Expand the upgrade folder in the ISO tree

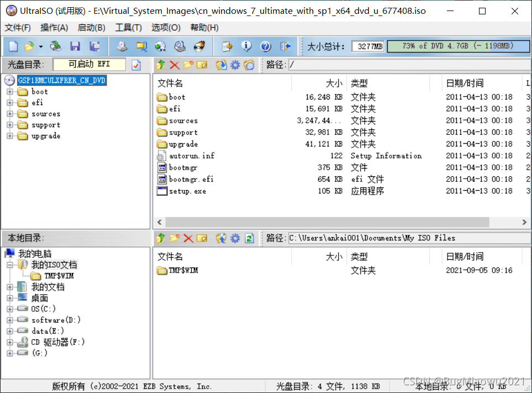[x=10, y=136]
